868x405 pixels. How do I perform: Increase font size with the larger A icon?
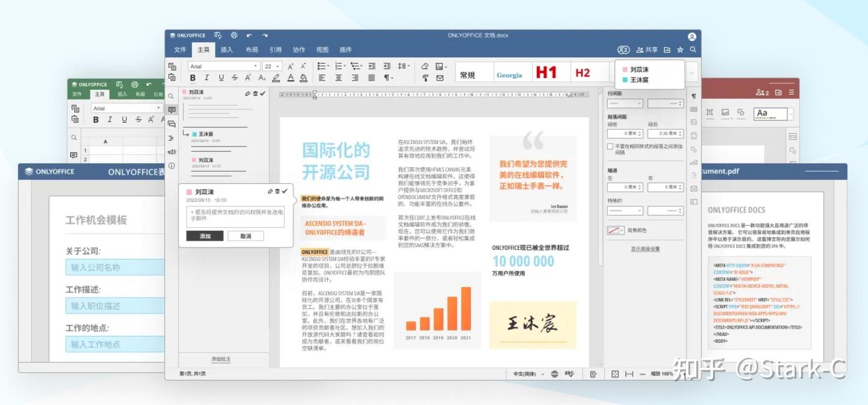[291, 66]
